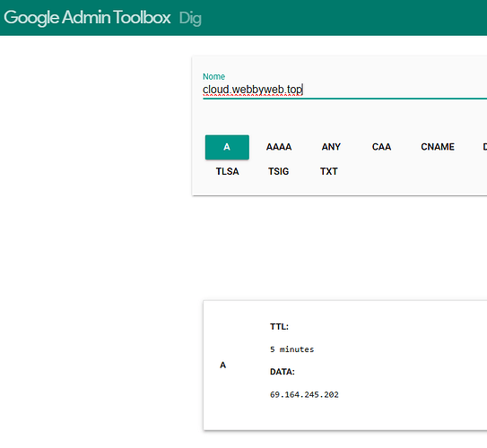The width and height of the screenshot is (487, 448).
Task: Select the AAAA record type
Action: click(x=279, y=147)
